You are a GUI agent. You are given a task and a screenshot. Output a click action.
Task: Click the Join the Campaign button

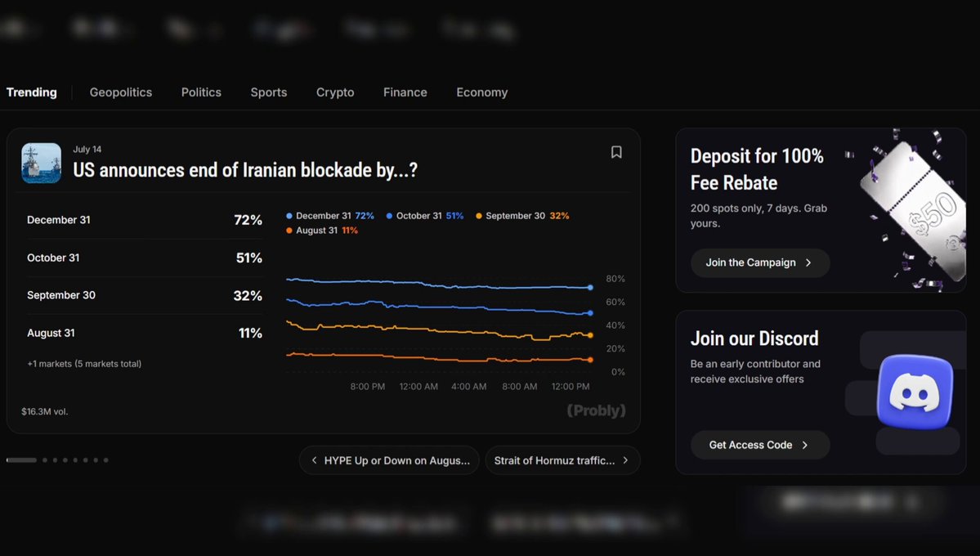pos(760,262)
